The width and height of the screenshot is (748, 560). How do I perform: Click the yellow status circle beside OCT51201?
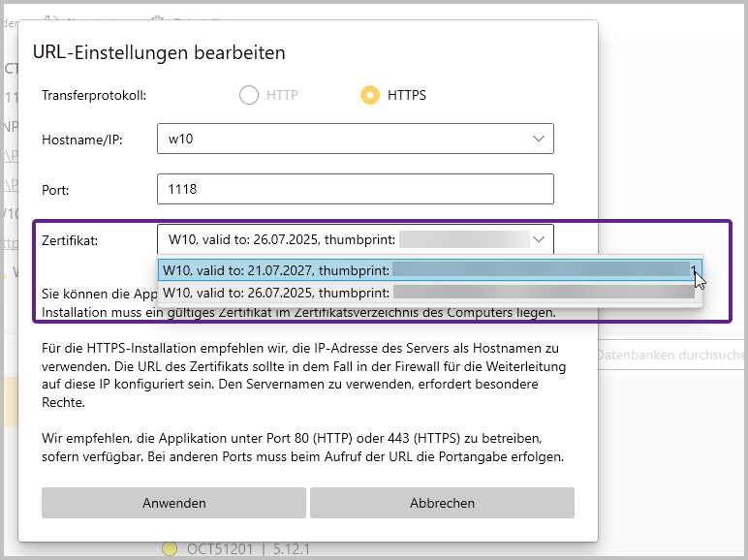[169, 549]
